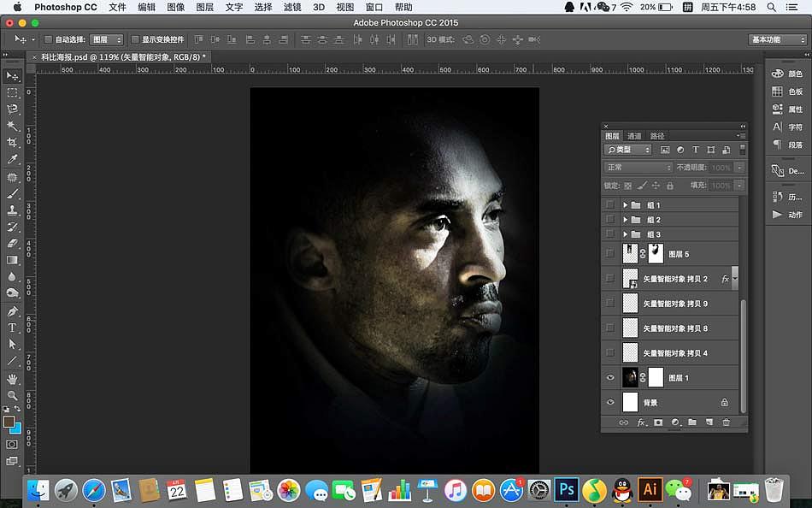The height and width of the screenshot is (508, 812).
Task: Open the 不透明度 opacity dropdown arrow
Action: tap(739, 167)
